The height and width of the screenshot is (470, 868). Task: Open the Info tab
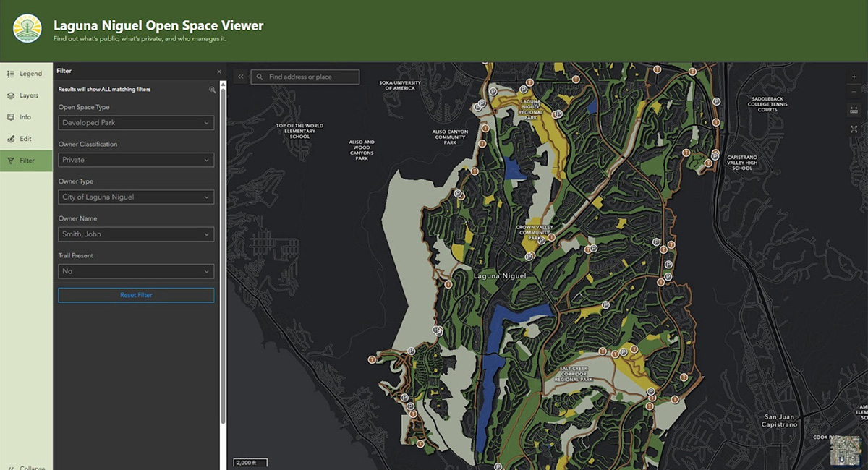click(x=26, y=116)
